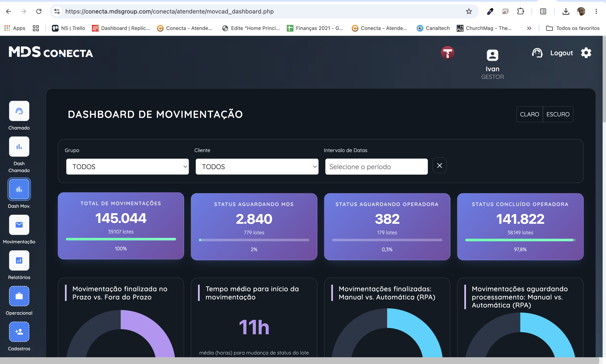Image resolution: width=606 pixels, height=364 pixels.
Task: Click the Intervalo de Datas period field
Action: coord(376,167)
